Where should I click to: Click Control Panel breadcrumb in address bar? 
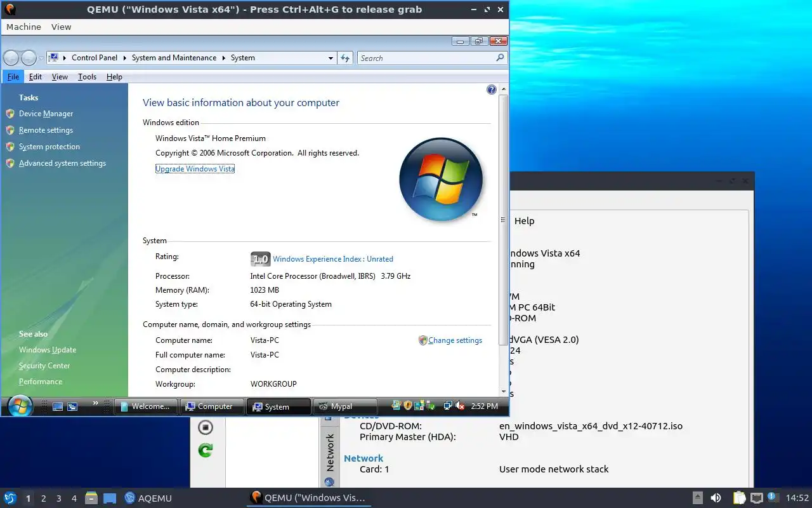coord(95,58)
